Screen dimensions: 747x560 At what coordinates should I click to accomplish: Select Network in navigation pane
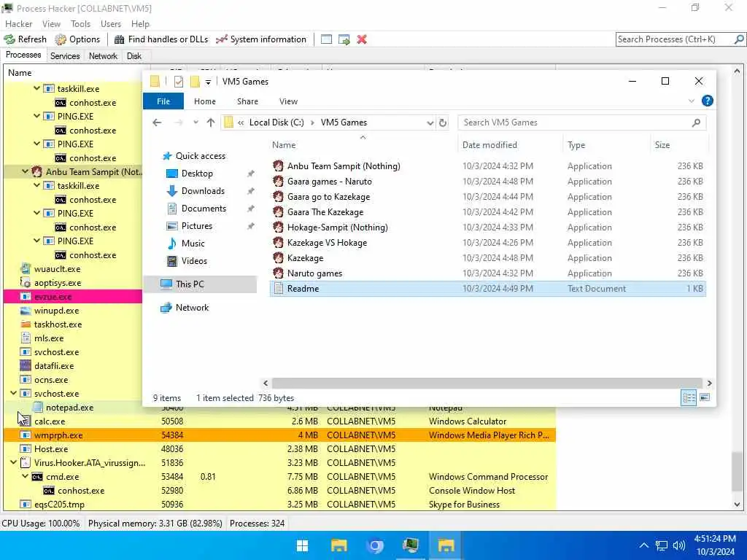192,308
